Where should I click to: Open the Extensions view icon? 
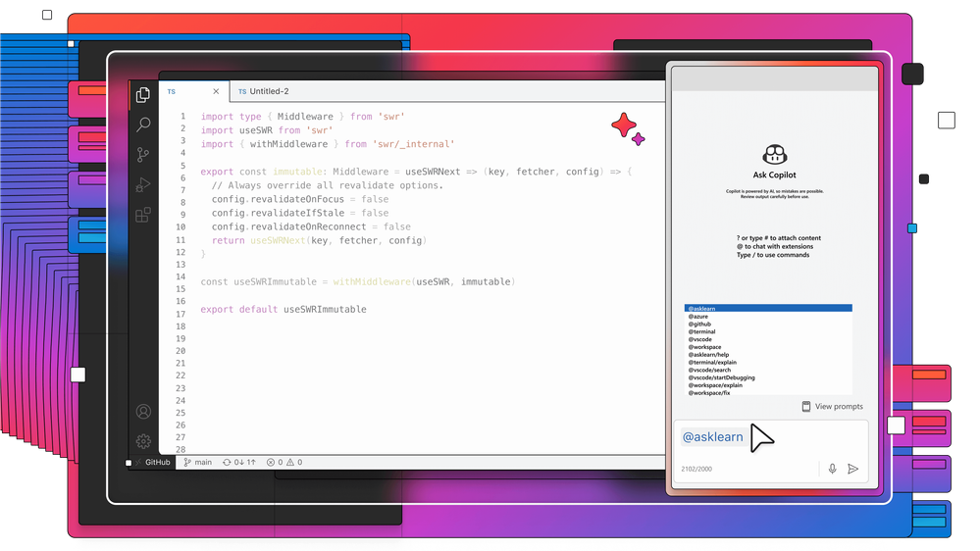143,215
